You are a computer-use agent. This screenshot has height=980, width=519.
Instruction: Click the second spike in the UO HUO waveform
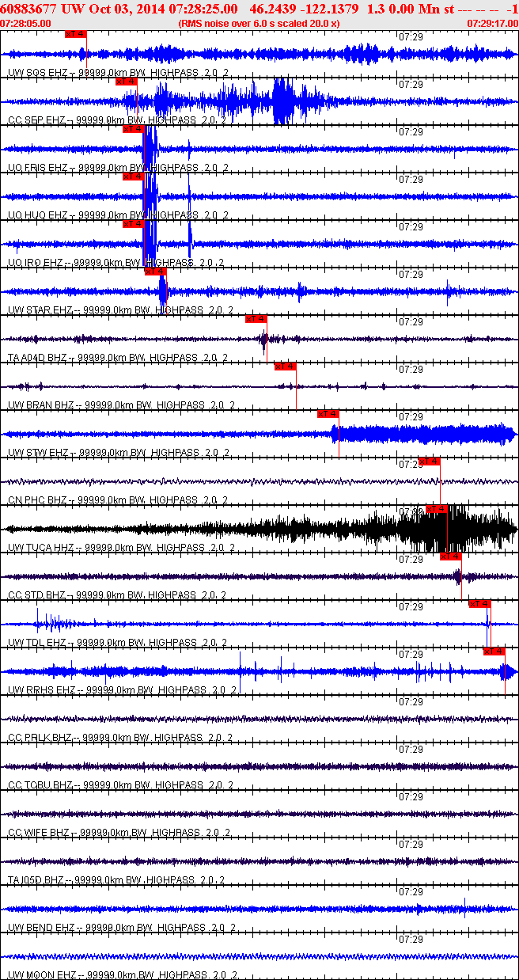190,198
